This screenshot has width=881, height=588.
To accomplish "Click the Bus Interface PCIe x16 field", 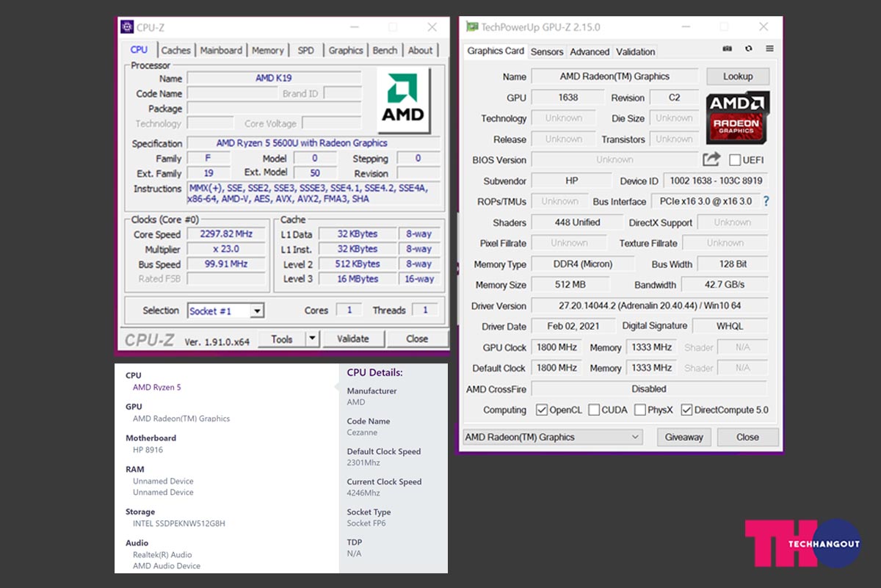I will coord(705,201).
